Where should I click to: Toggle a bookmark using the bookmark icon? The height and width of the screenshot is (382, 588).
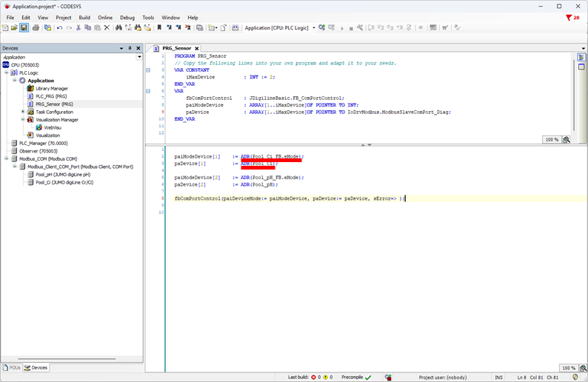(x=159, y=27)
